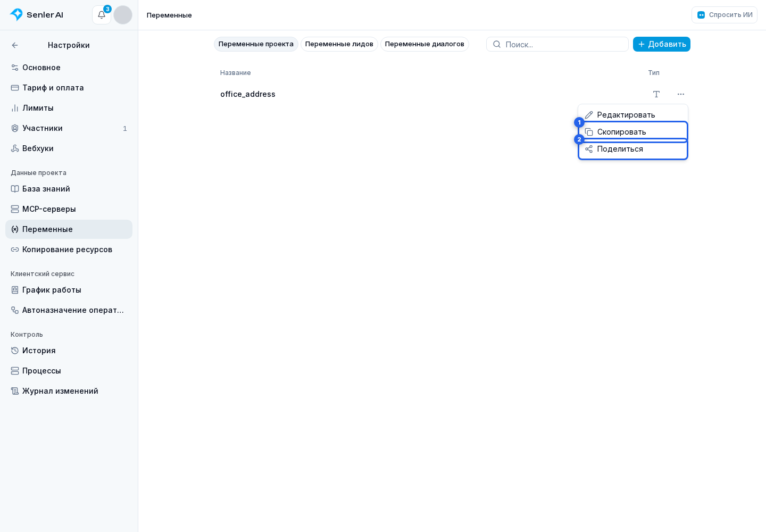Open the Журнал изменений section
The width and height of the screenshot is (766, 532).
pos(69,391)
